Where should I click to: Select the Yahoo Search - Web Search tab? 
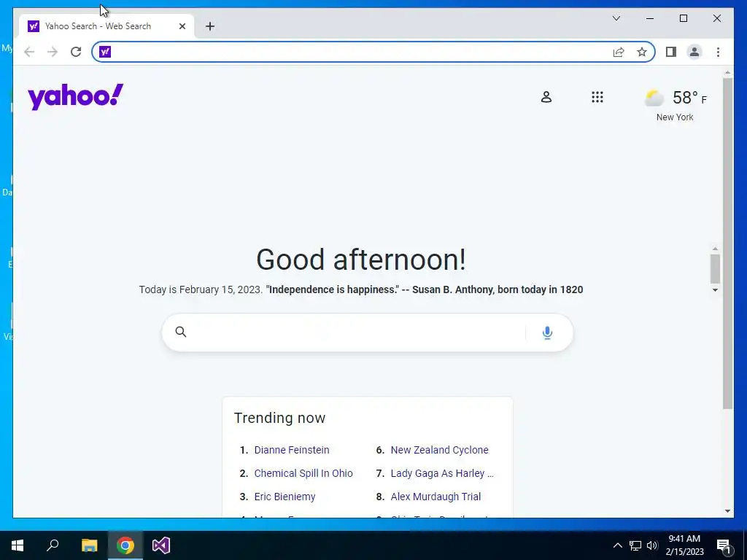pyautogui.click(x=107, y=26)
